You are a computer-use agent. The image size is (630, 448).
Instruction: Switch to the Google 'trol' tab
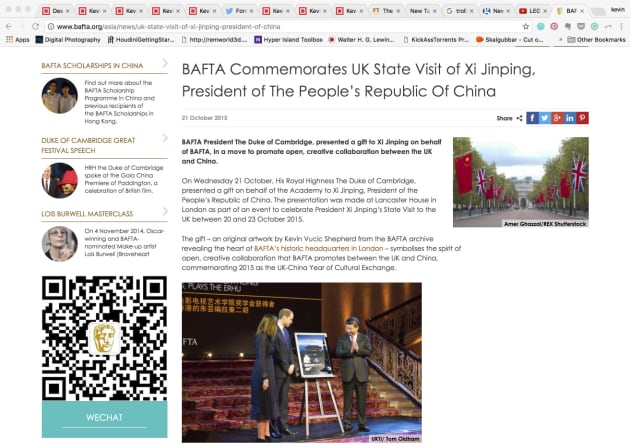pyautogui.click(x=460, y=11)
